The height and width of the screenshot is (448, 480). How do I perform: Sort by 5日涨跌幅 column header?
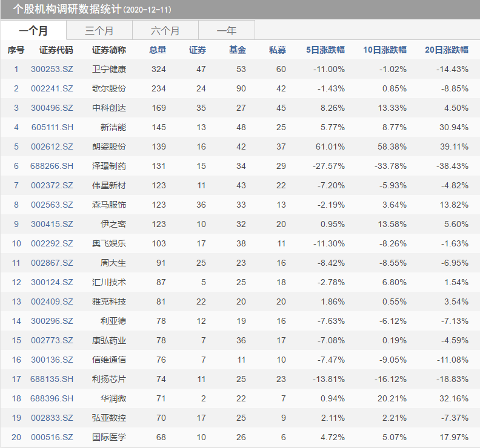[325, 50]
